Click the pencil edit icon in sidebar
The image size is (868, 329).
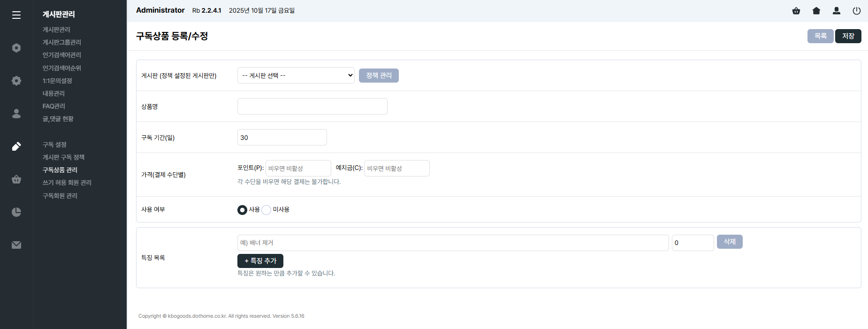(16, 146)
